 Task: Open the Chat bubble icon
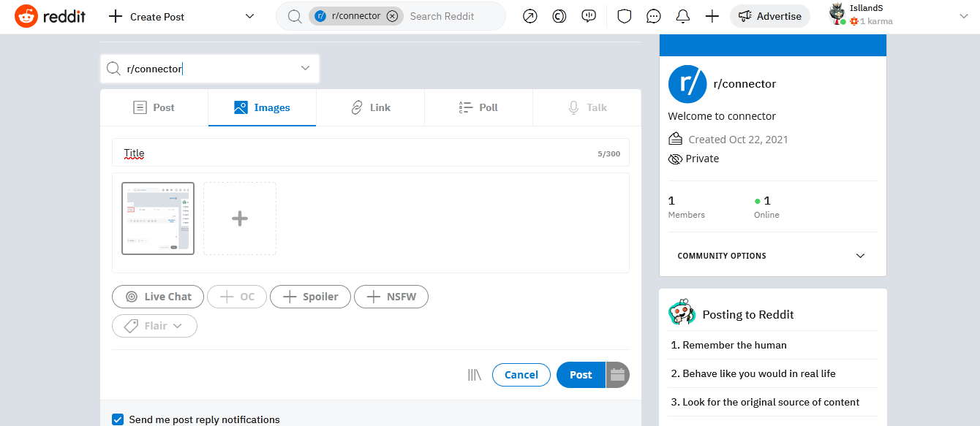click(654, 16)
